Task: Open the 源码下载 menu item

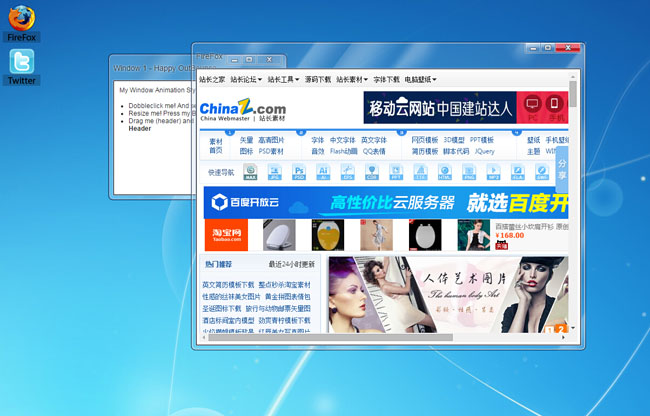Action: [318, 78]
